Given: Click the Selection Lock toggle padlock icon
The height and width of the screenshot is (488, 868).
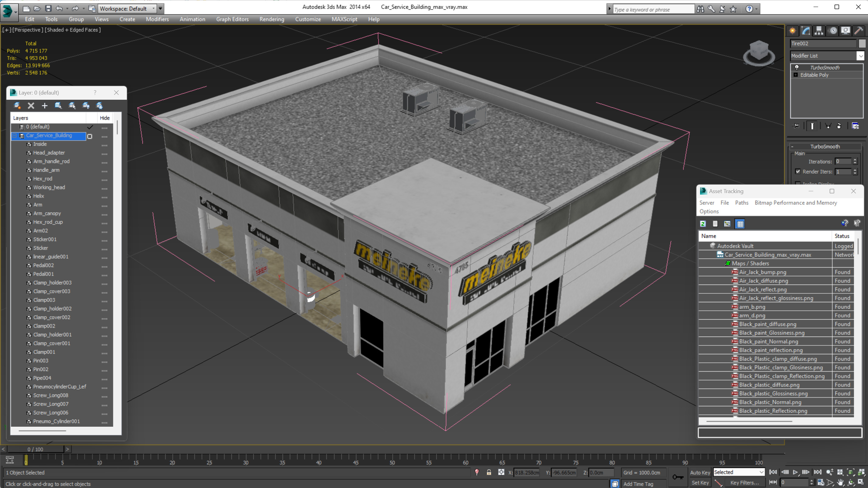Looking at the screenshot, I should (x=489, y=472).
